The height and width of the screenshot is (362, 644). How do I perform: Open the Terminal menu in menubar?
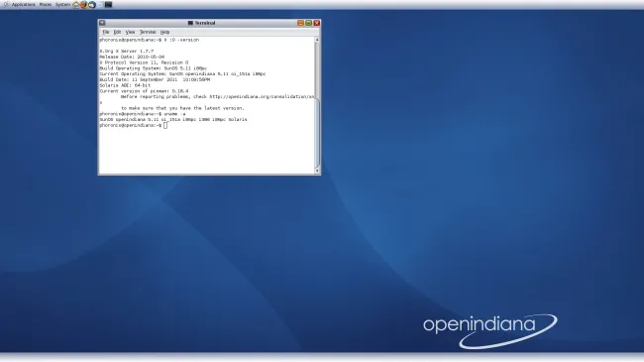click(148, 32)
